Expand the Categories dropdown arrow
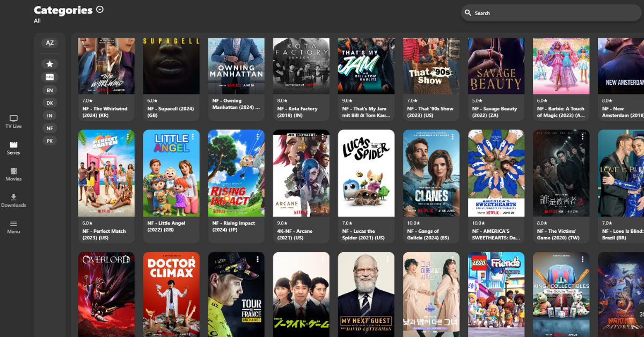Image resolution: width=644 pixels, height=337 pixels. click(99, 9)
